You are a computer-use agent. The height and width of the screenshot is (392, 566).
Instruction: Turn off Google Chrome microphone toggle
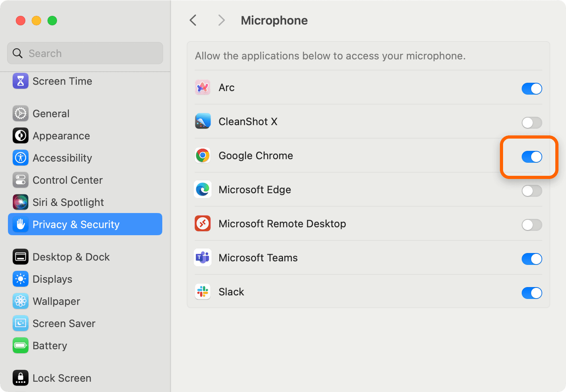532,157
